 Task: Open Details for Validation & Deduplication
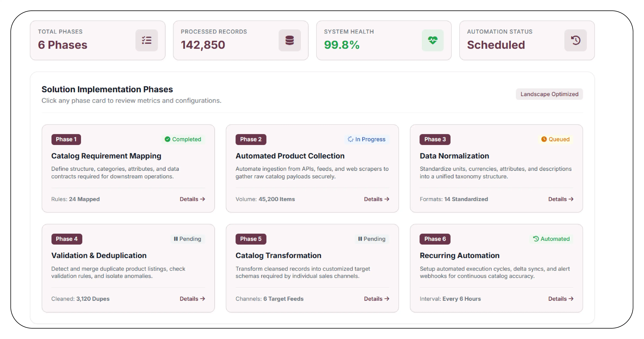pos(192,299)
